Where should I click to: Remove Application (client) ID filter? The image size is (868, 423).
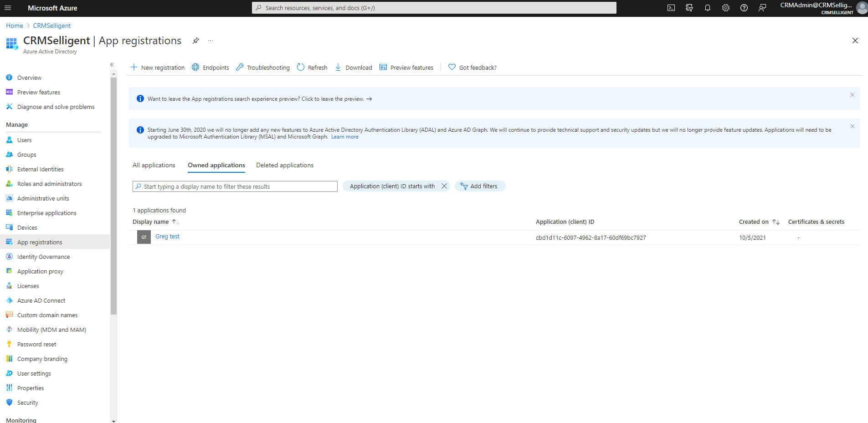444,186
